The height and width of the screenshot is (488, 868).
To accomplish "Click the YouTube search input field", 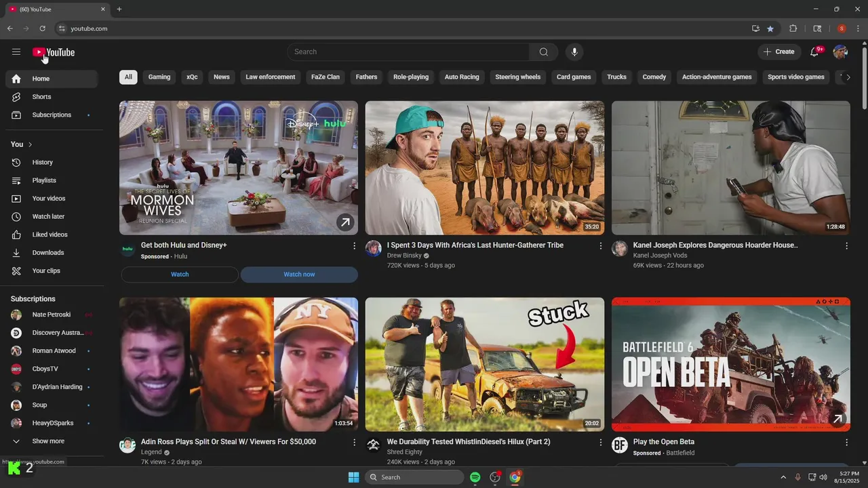I will pos(408,52).
